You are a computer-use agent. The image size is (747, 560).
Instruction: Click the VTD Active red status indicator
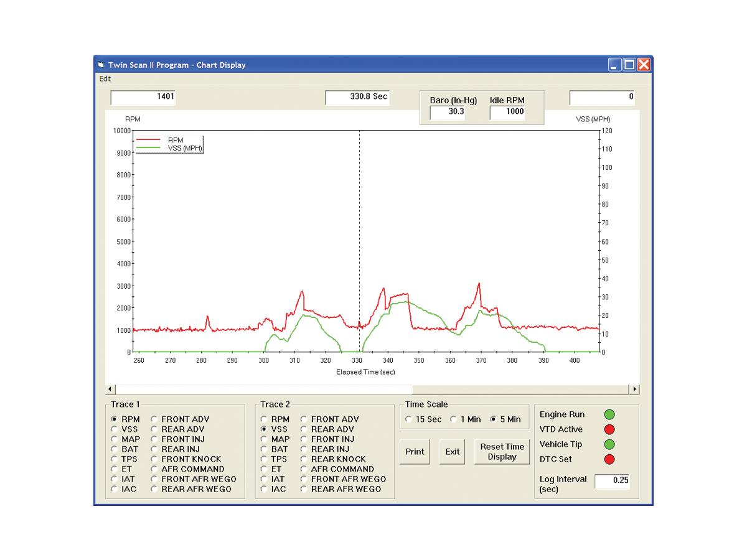(609, 429)
